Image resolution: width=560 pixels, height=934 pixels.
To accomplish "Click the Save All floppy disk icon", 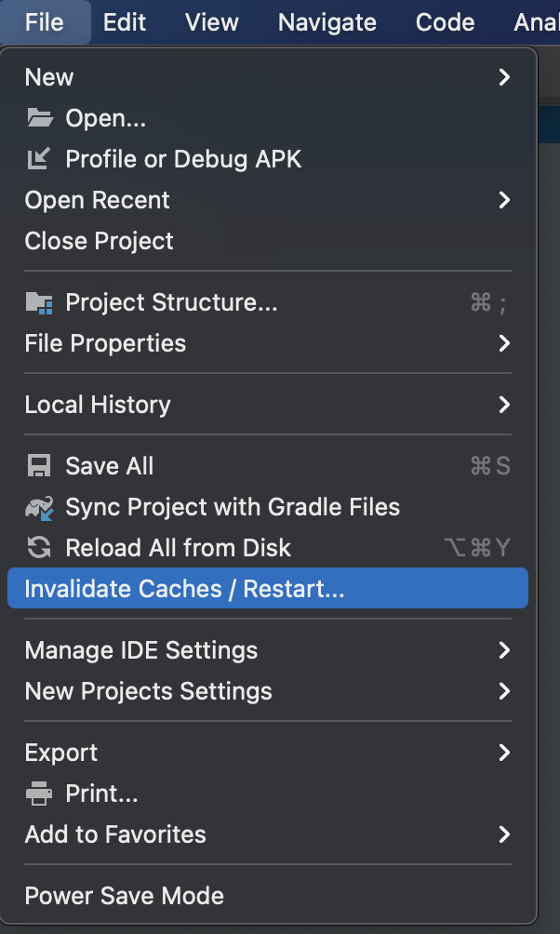I will coord(39,466).
